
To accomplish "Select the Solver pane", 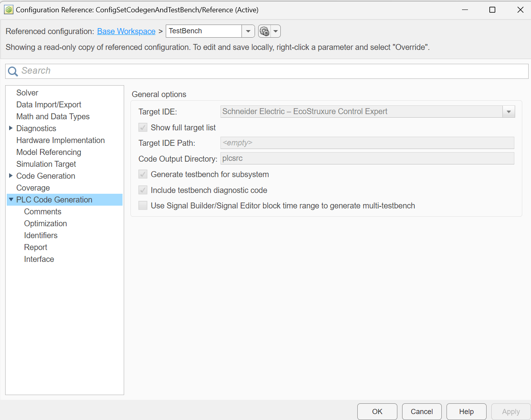I will 27,92.
